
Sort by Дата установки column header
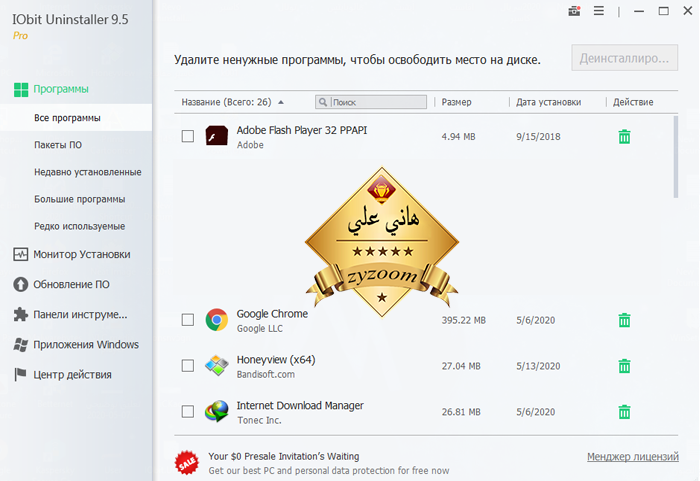[549, 102]
